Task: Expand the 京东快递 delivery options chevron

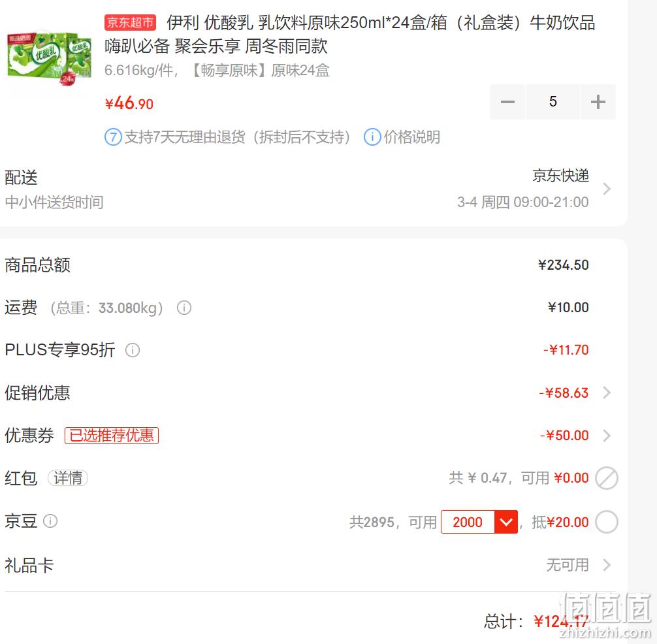Action: click(x=606, y=189)
